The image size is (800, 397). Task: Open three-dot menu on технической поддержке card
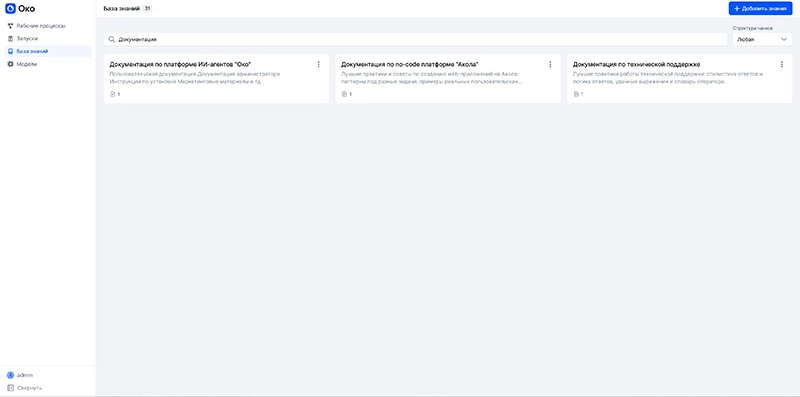click(782, 64)
